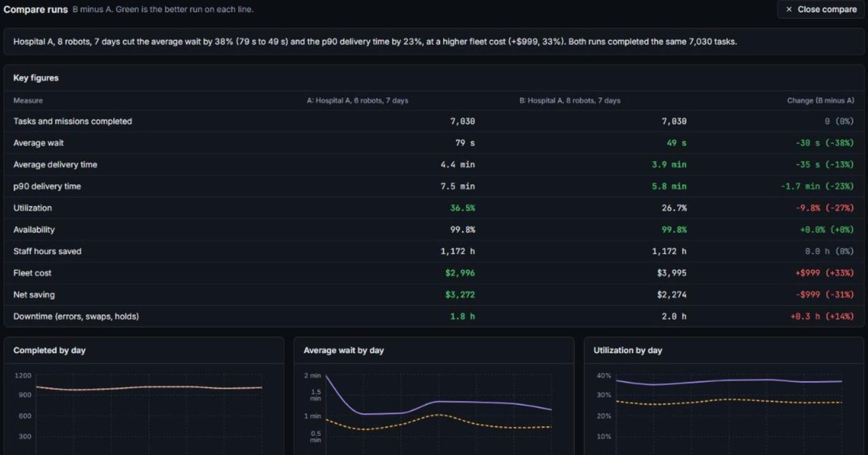Viewport: 868px width, 455px height.
Task: Select the p90 delivery time label
Action: (x=47, y=186)
